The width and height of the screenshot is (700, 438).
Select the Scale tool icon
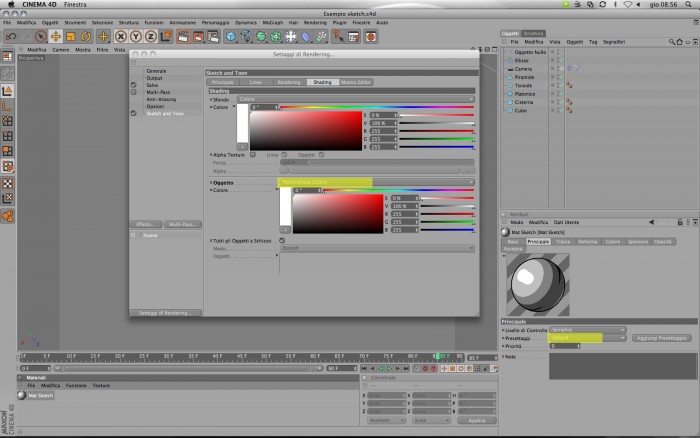click(71, 37)
